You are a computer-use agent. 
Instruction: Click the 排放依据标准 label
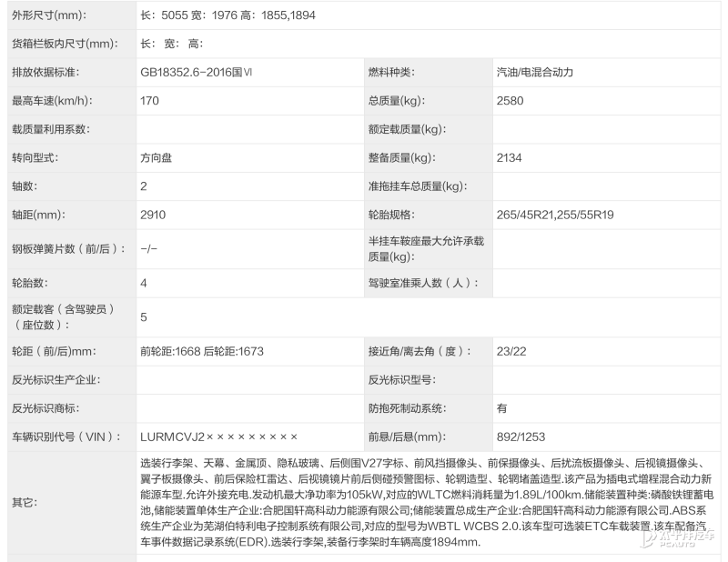[45, 73]
